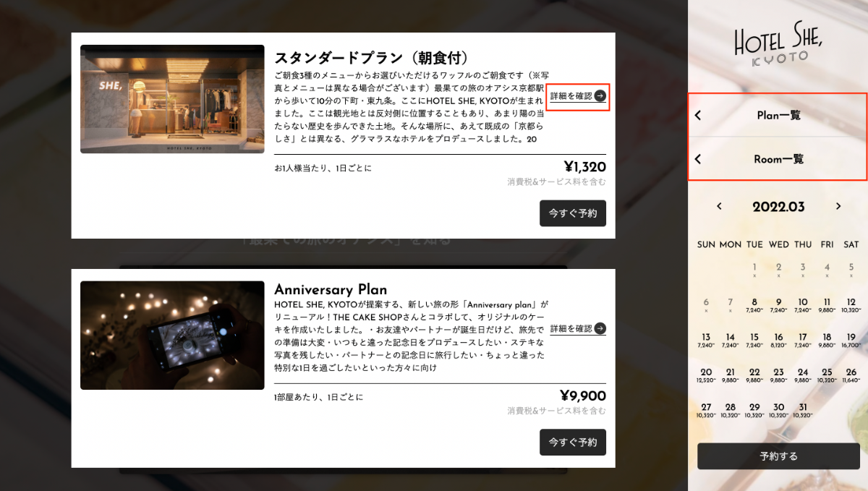868x491 pixels.
Task: Click the arrow icon beside the Anniversary Plan's 詳細を確認
Action: tap(600, 329)
